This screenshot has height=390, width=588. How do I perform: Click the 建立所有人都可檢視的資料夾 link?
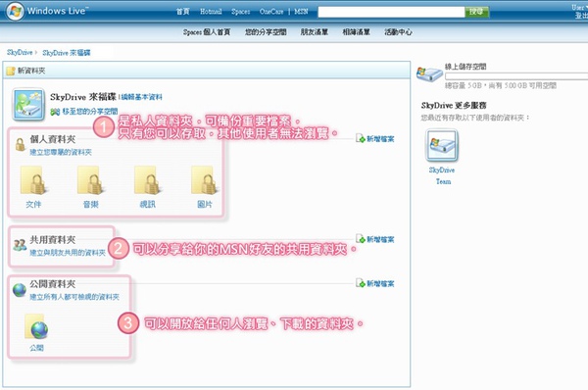74,297
